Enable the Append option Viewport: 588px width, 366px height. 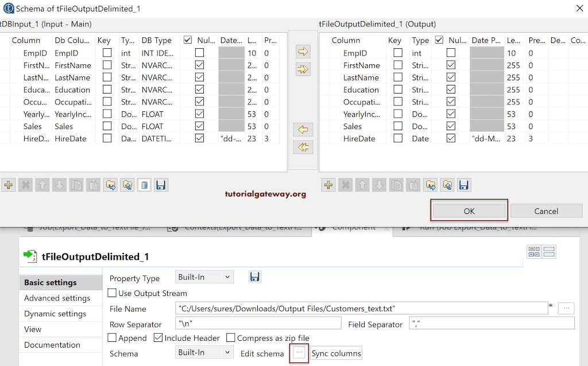pos(113,338)
